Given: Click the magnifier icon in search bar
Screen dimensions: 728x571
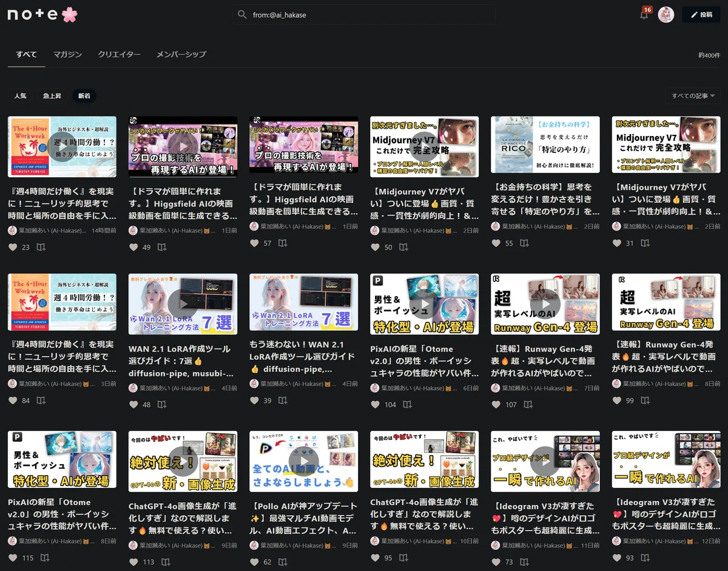Looking at the screenshot, I should tap(242, 15).
